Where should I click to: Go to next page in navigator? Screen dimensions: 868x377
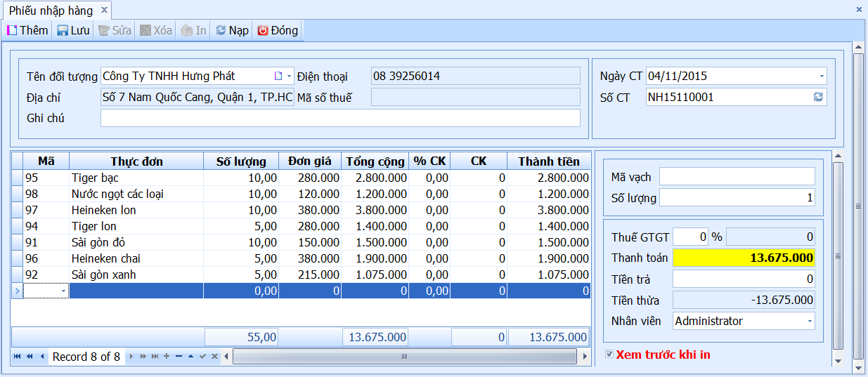pyautogui.click(x=143, y=357)
